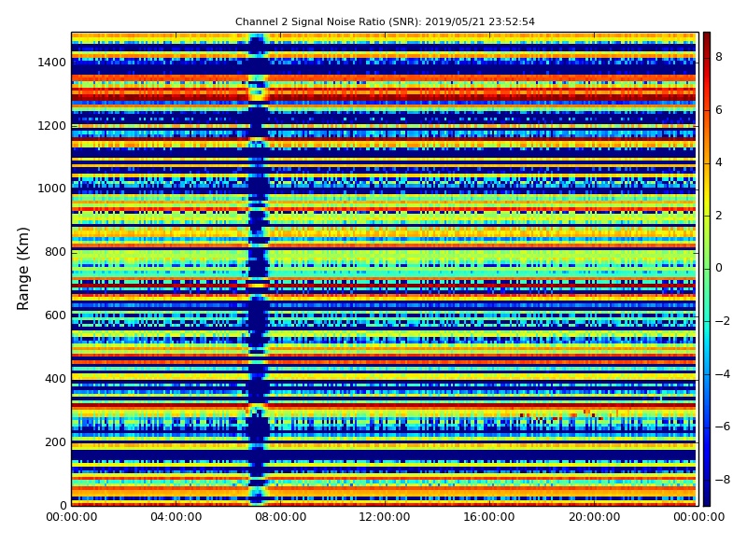Click the 200 range tick label
The width and height of the screenshot is (747, 560).
coord(55,441)
